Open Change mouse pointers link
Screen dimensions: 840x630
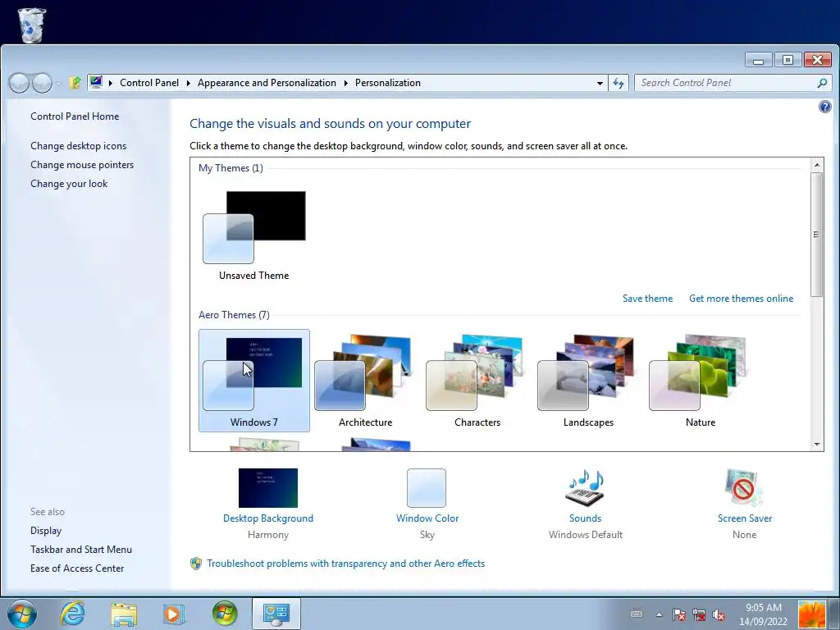[82, 164]
